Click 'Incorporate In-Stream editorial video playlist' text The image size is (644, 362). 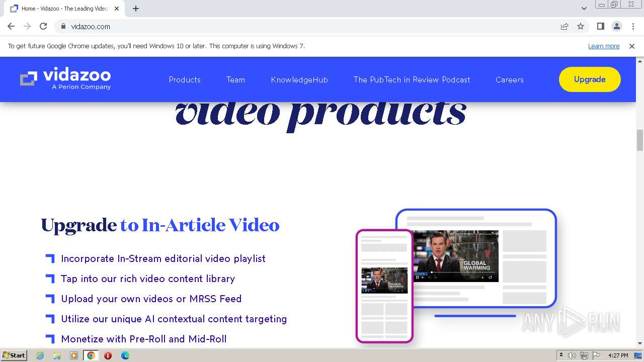coord(163,258)
